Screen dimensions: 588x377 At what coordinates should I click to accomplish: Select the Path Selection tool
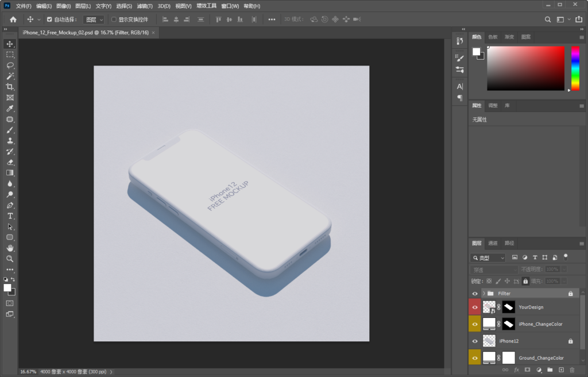pos(10,227)
